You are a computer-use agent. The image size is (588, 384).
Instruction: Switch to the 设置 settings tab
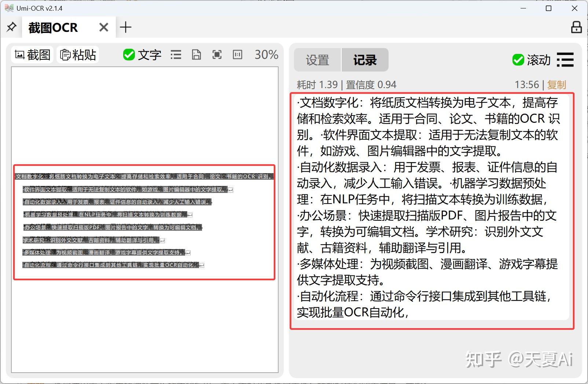point(317,60)
